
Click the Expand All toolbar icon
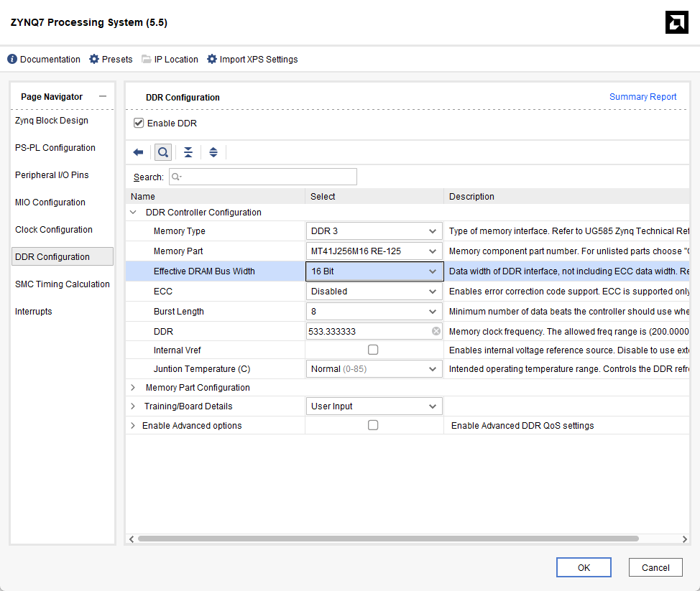pos(213,152)
